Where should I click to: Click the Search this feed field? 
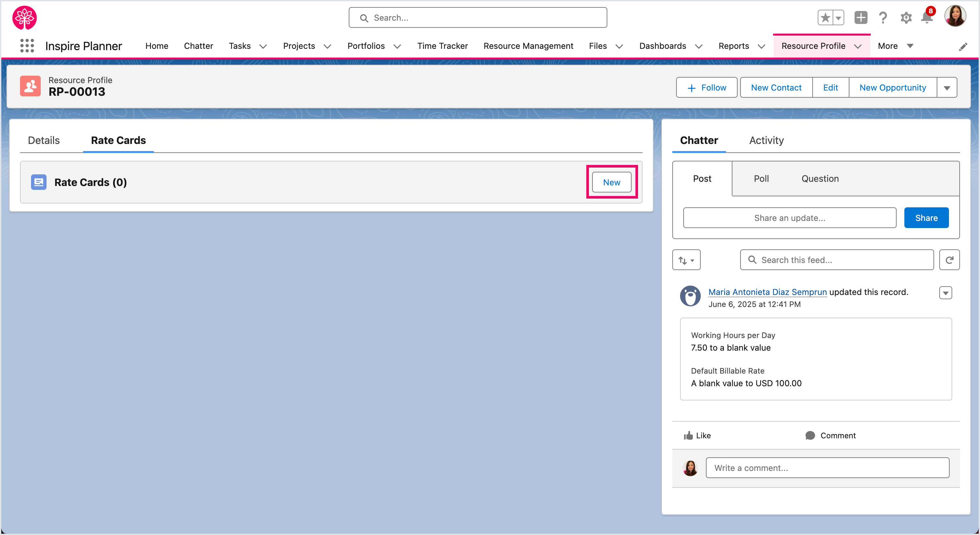pyautogui.click(x=837, y=260)
